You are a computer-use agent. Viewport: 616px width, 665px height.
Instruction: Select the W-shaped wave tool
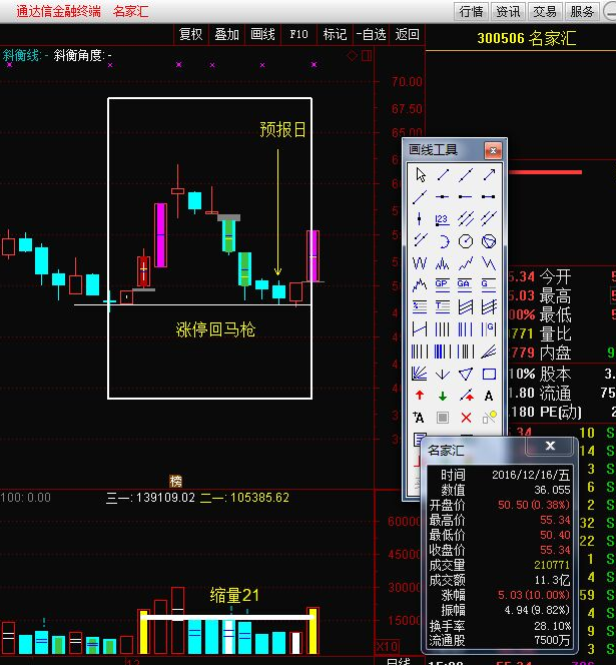coord(420,263)
